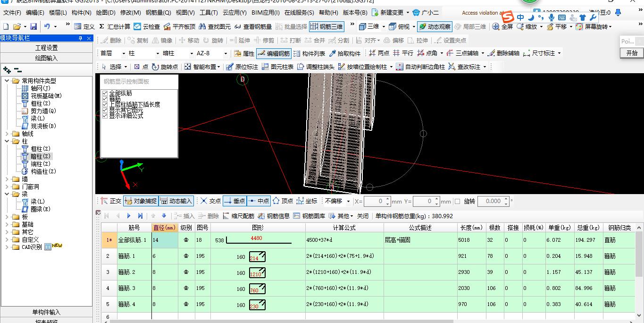Open 钢筋图库 rebar library

[309, 216]
